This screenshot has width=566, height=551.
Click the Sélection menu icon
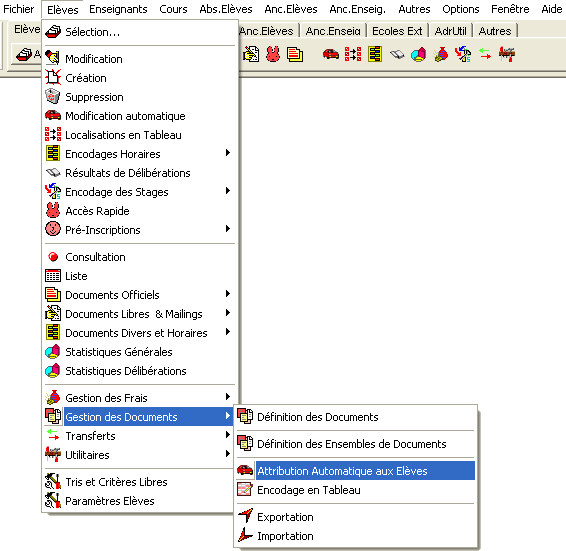pos(53,32)
